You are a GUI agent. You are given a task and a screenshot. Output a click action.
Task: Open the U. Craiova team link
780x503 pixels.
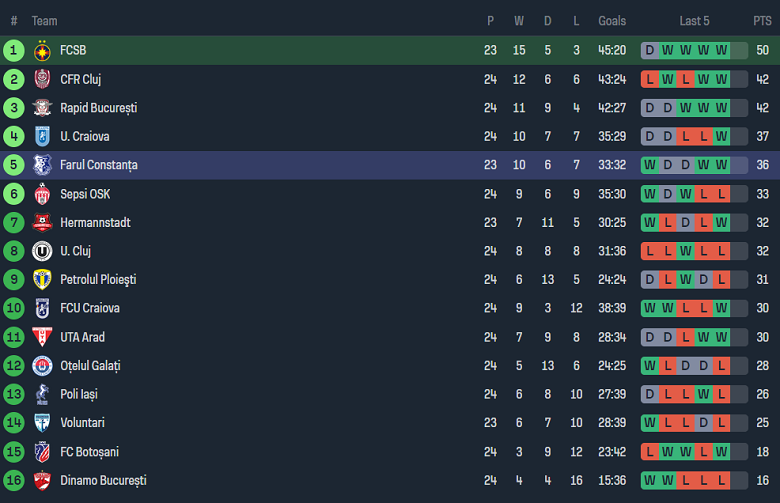coord(84,136)
